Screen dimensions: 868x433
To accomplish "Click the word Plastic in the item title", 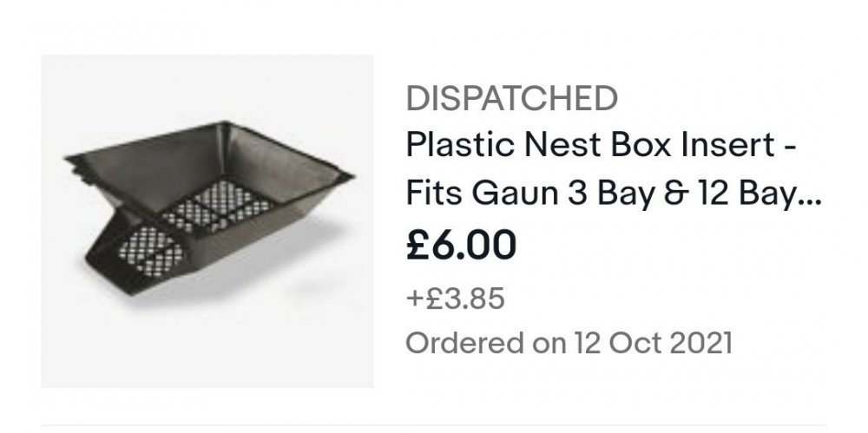I will click(459, 146).
